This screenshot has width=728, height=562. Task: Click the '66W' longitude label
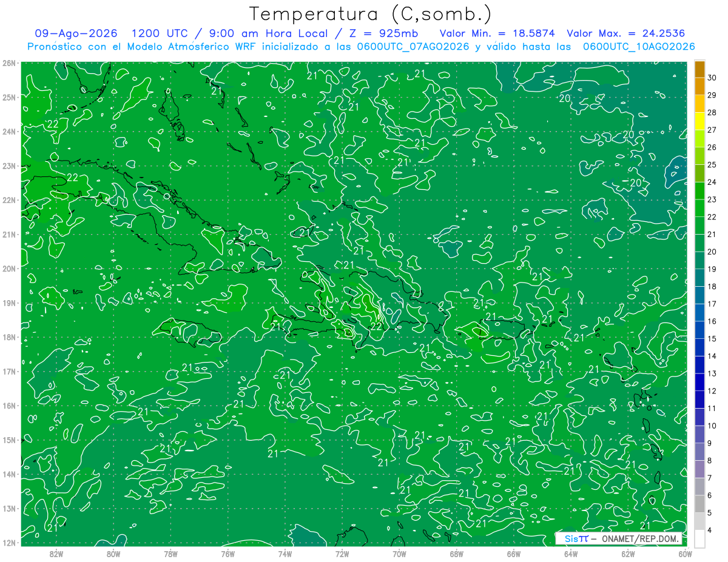pos(513,554)
